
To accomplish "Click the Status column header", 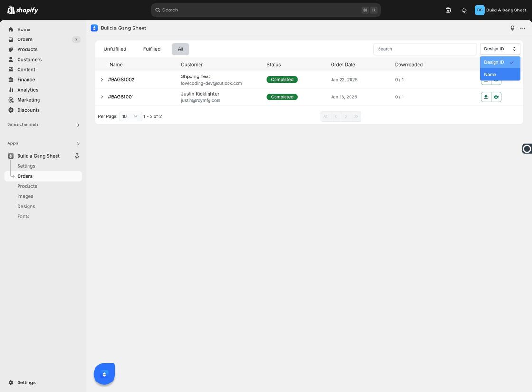I will click(274, 65).
